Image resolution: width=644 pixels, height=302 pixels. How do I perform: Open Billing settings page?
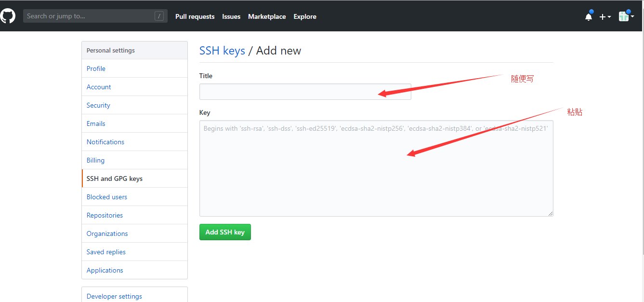134,160
